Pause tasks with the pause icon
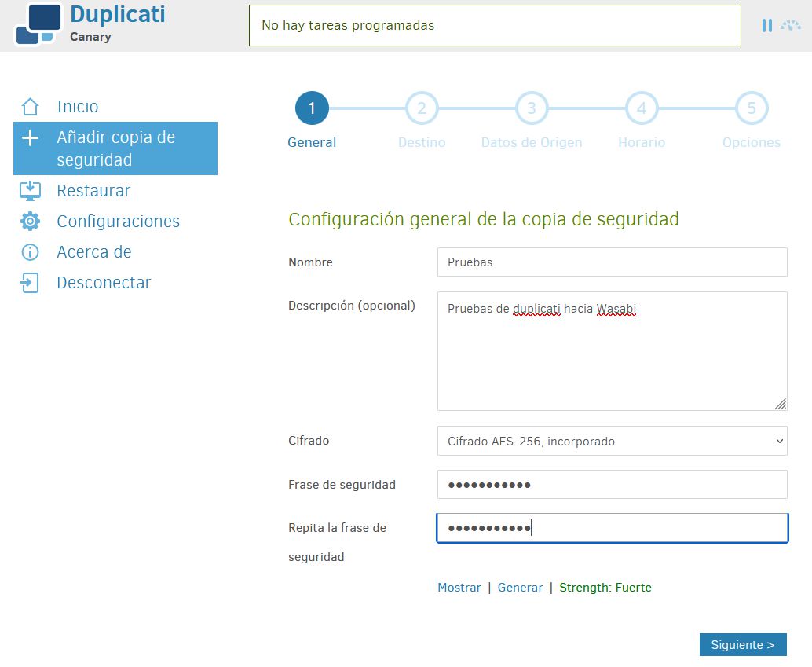 [766, 26]
